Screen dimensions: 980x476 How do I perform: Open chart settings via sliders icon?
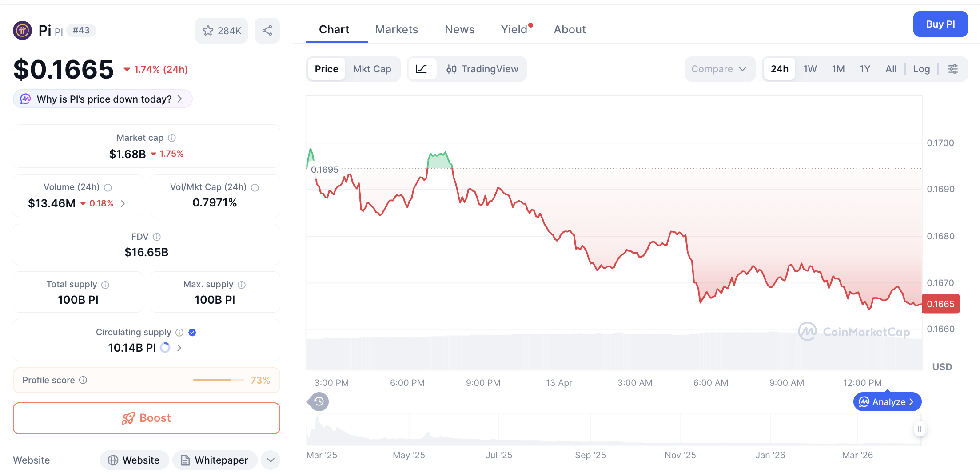(x=953, y=69)
